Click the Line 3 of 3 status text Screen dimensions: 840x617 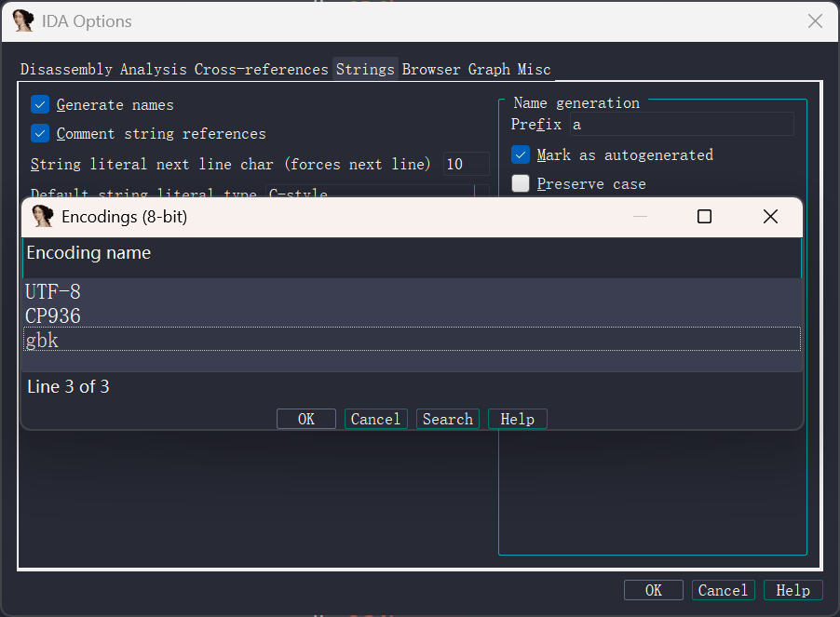(x=69, y=386)
